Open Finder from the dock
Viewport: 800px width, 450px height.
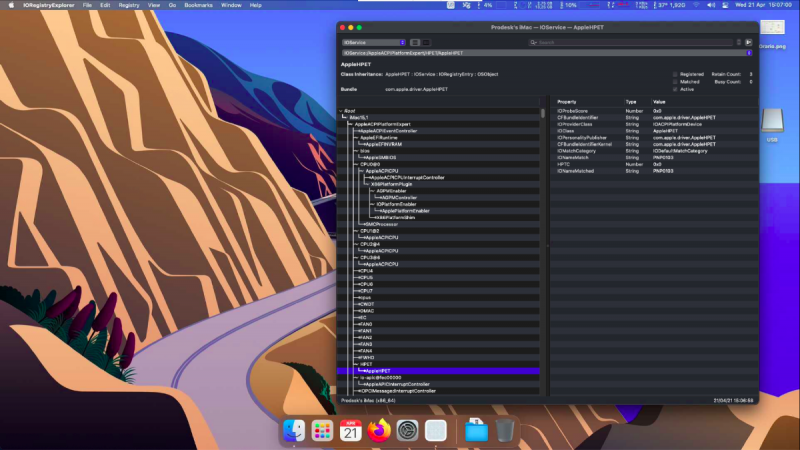click(x=294, y=431)
